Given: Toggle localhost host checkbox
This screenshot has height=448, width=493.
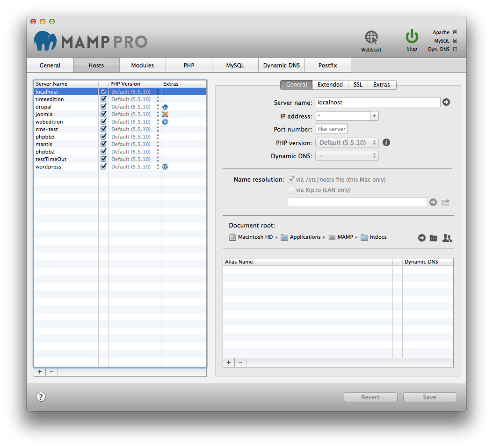Looking at the screenshot, I should click(x=103, y=92).
